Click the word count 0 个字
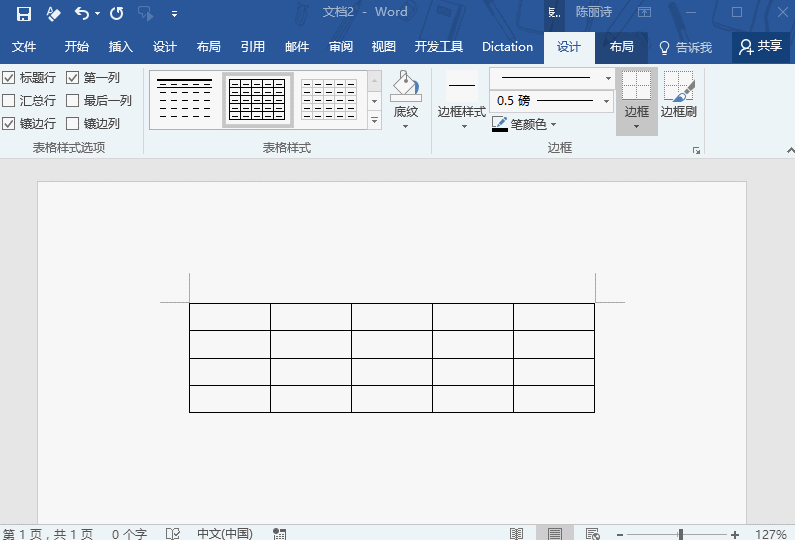This screenshot has width=795, height=540. pos(129,534)
